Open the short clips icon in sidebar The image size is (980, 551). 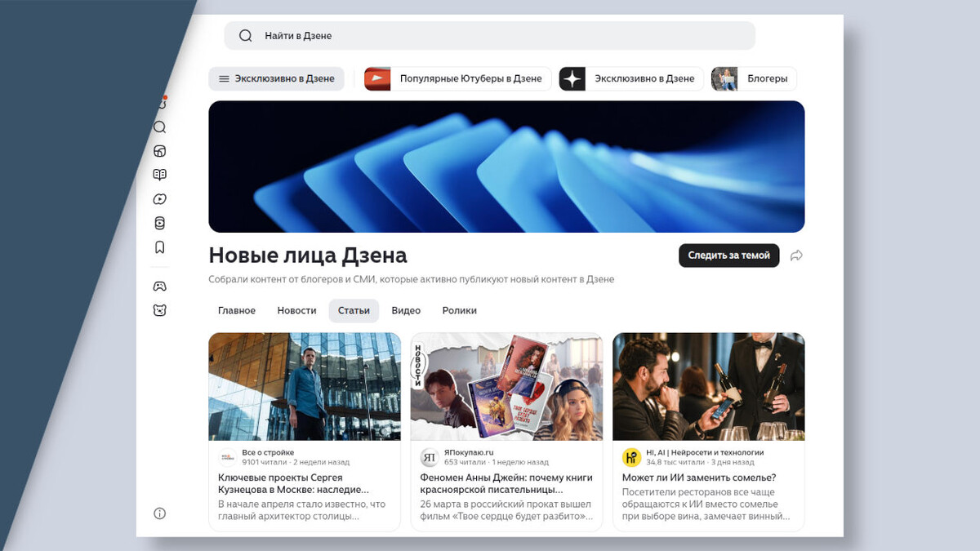coord(160,223)
